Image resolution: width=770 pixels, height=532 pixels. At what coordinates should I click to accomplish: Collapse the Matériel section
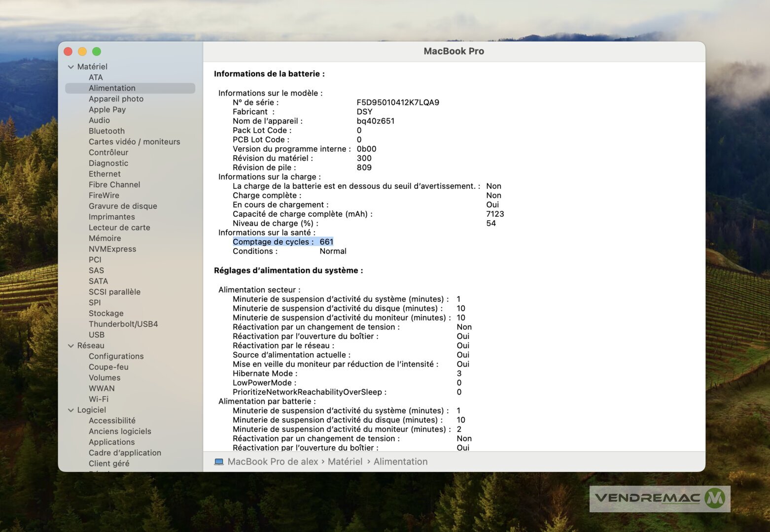[71, 67]
